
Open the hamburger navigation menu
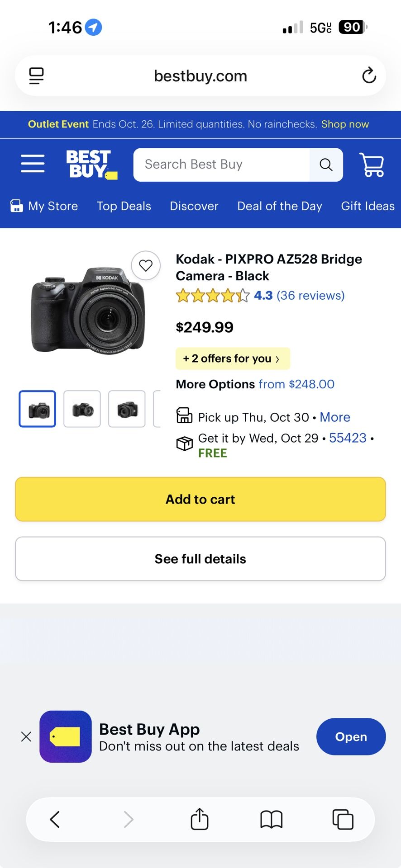33,164
